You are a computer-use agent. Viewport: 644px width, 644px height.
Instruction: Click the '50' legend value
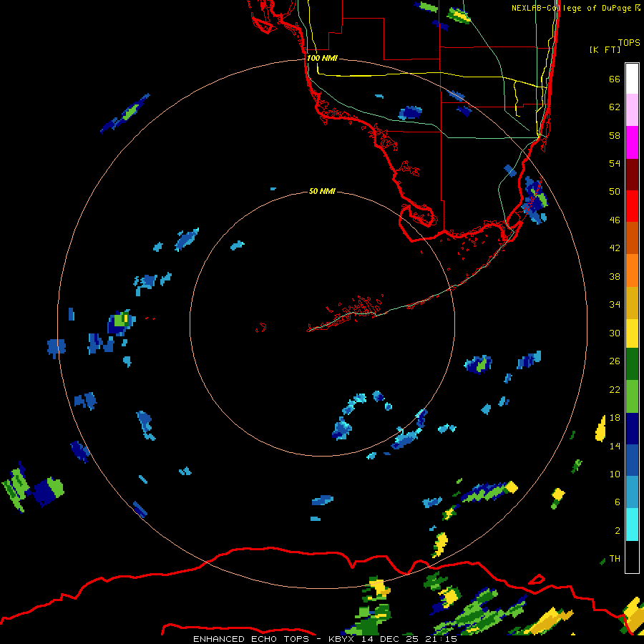tap(615, 191)
